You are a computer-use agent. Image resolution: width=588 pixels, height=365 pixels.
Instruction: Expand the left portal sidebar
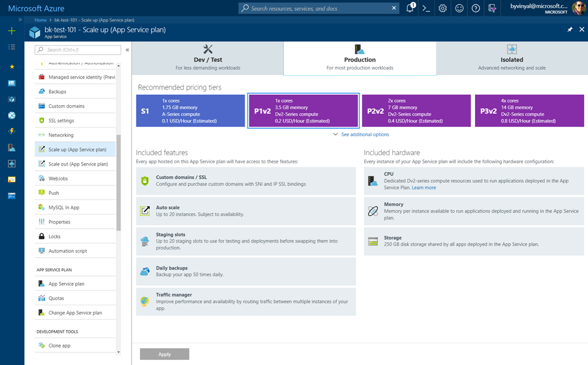click(x=21, y=20)
